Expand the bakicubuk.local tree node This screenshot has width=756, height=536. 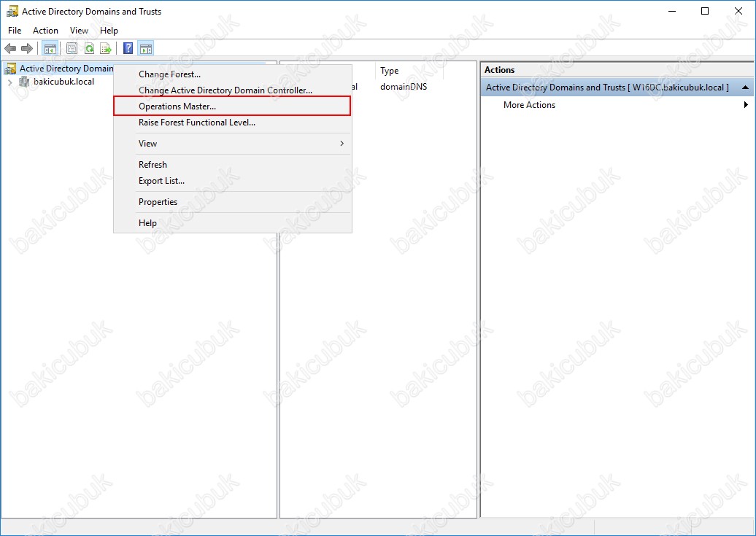coord(9,82)
